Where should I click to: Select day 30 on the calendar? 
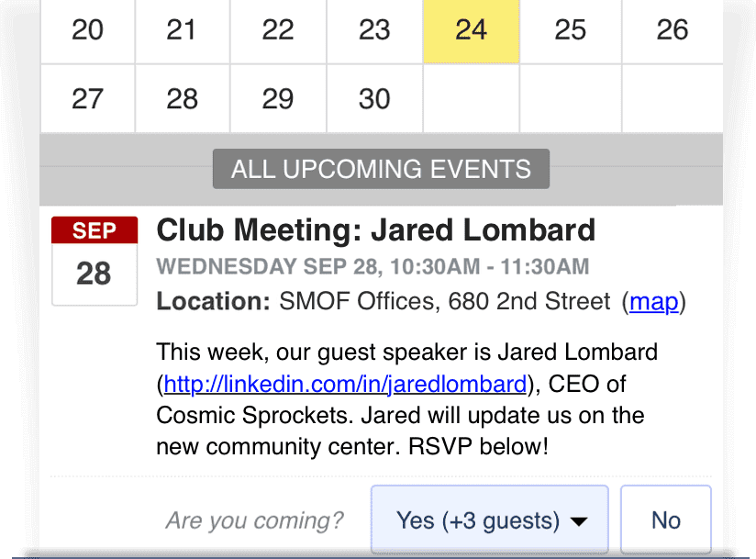[x=374, y=98]
